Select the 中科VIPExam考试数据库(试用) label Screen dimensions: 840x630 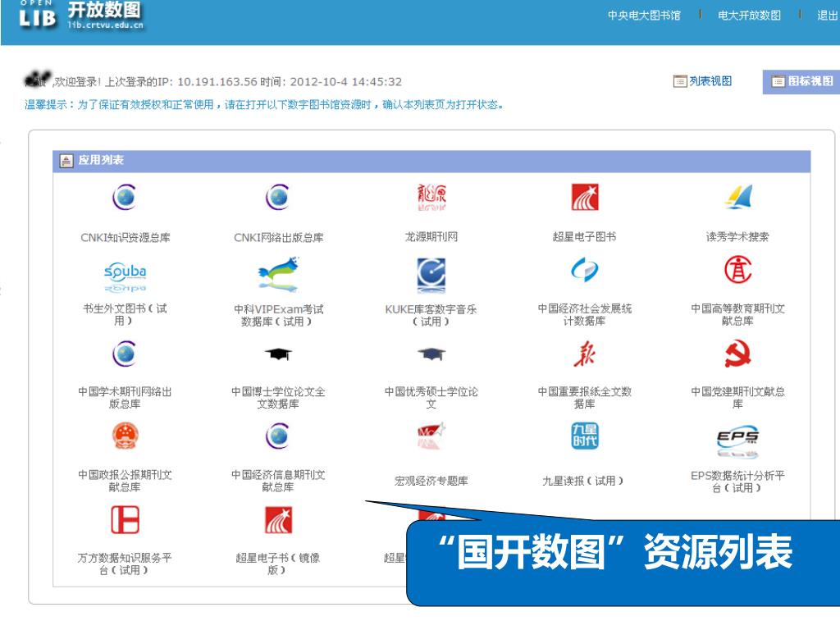click(278, 315)
